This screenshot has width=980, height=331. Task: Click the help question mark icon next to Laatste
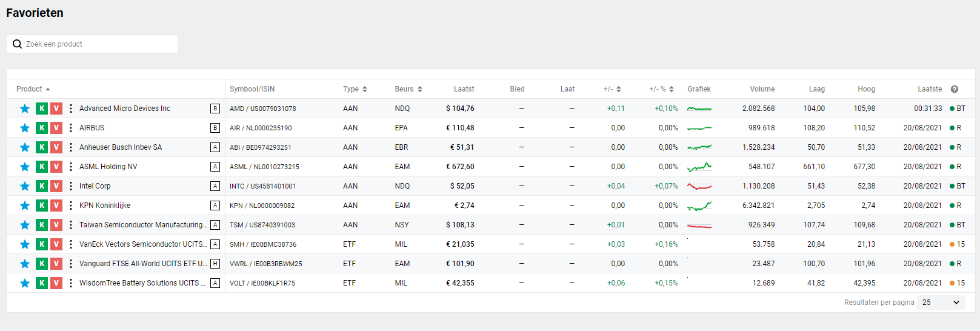coord(955,89)
